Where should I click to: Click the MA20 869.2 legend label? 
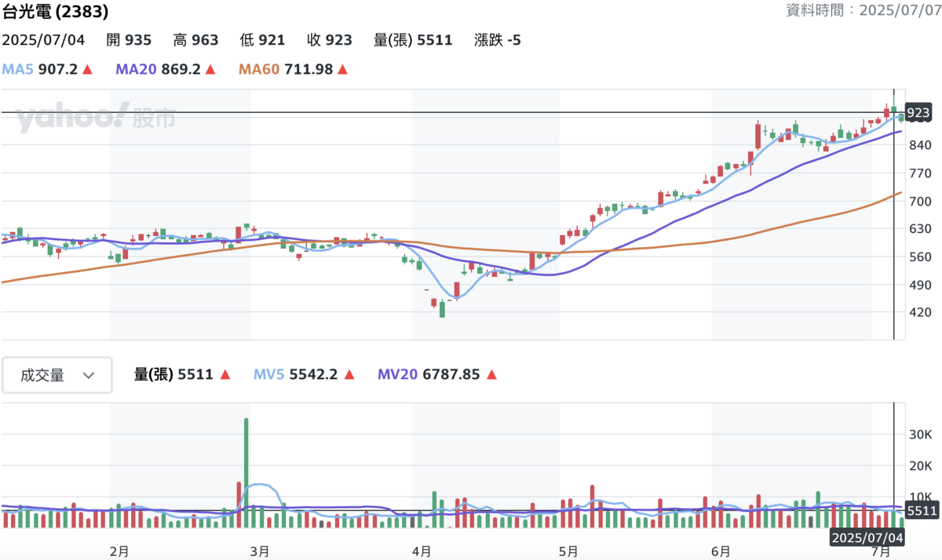point(159,69)
